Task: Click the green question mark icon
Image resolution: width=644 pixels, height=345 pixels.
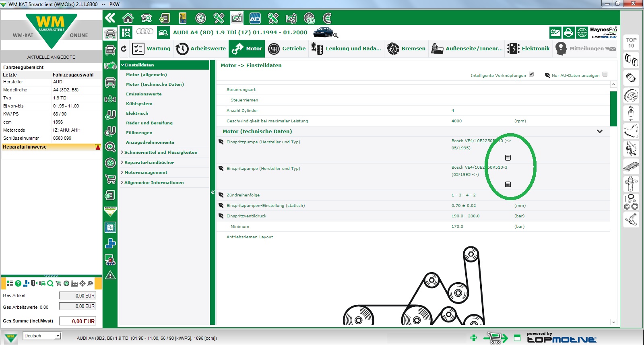Action: coord(18,283)
